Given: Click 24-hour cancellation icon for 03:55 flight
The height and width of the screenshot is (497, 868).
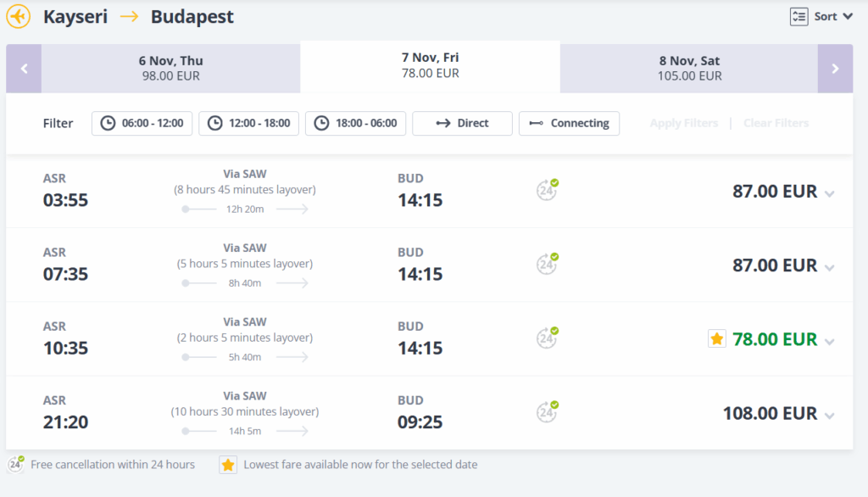Looking at the screenshot, I should point(548,190).
